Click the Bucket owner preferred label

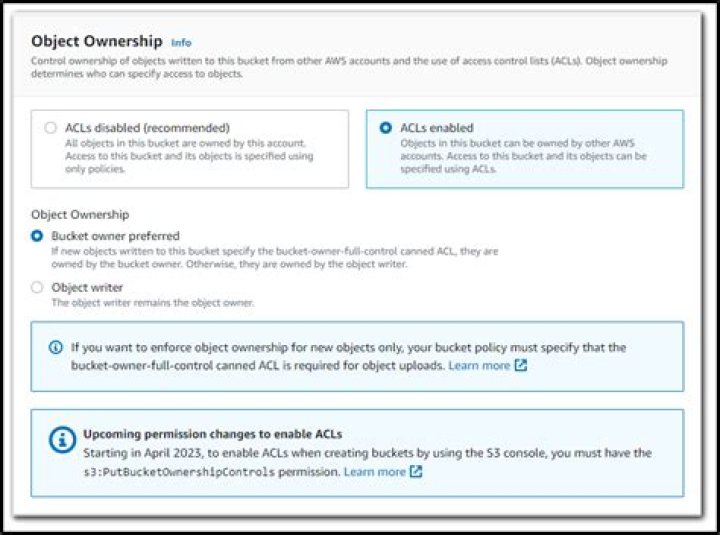115,236
